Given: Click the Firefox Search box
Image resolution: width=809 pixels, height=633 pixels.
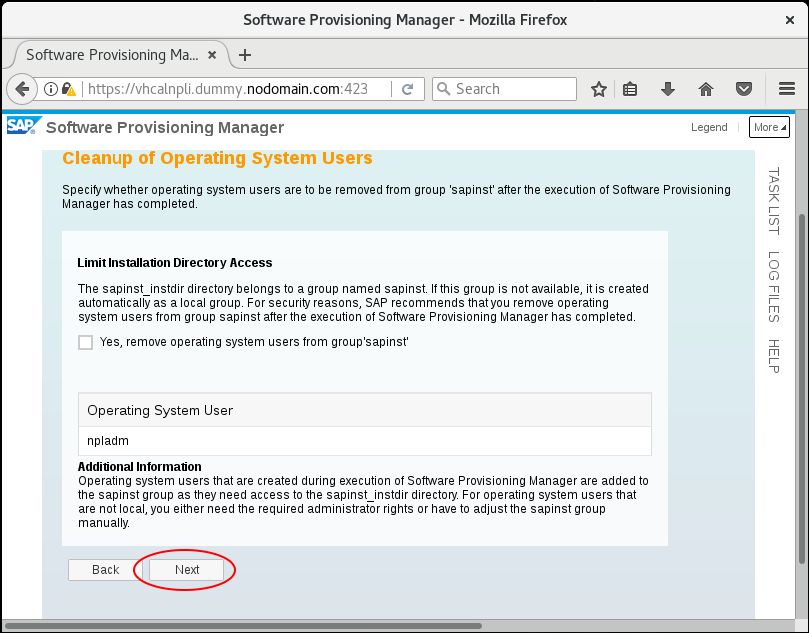Looking at the screenshot, I should click(x=504, y=89).
